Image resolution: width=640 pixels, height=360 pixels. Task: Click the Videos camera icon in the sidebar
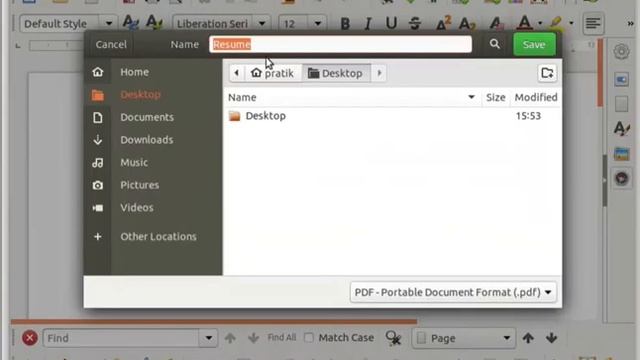click(x=98, y=208)
